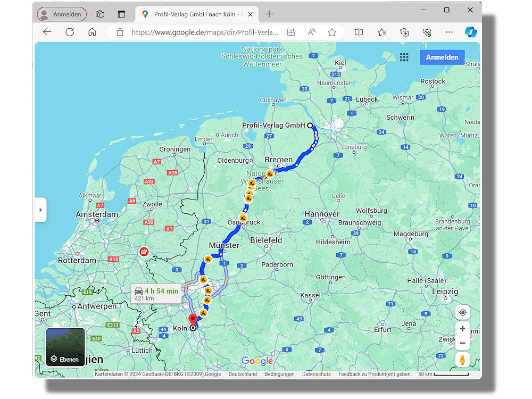Viewport: 532px width, 399px height.
Task: Click Feedback zu Produkt(en) geben link
Action: (x=374, y=374)
